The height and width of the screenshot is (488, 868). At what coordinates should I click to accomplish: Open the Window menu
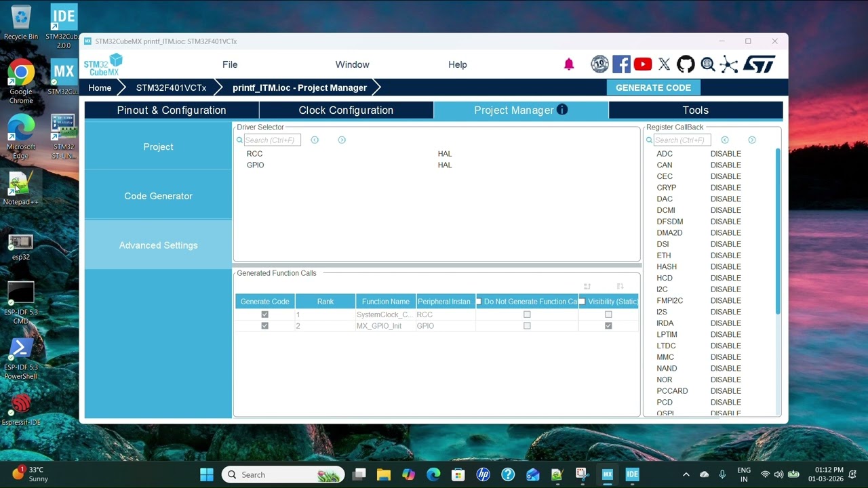pyautogui.click(x=352, y=64)
